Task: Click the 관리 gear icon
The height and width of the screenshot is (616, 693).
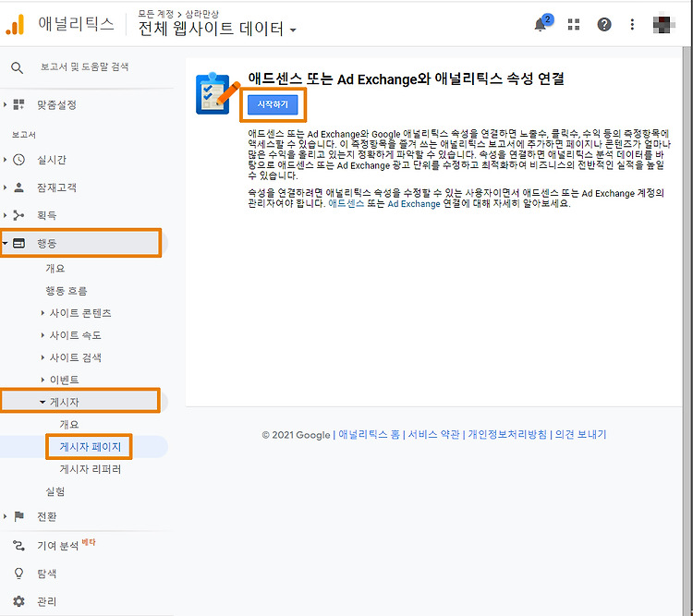Action: click(18, 601)
